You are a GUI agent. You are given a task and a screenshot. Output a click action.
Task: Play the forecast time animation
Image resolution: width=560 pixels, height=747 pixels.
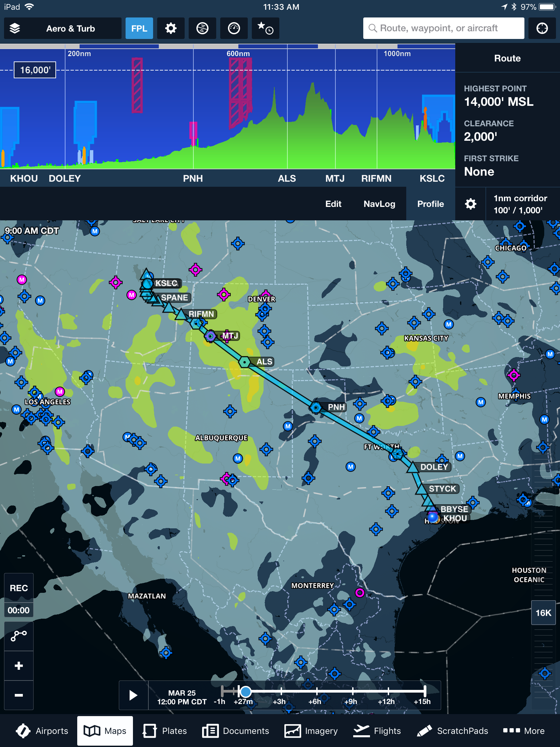pyautogui.click(x=133, y=695)
